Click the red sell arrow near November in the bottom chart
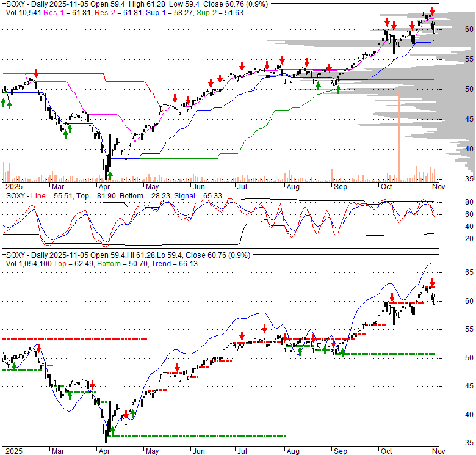The width and height of the screenshot is (476, 455). pos(432,283)
